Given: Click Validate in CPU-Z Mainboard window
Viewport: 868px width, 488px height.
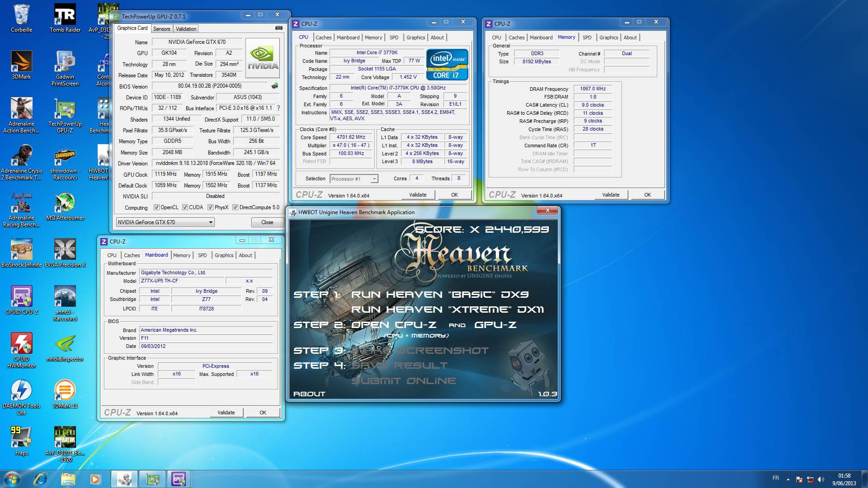Looking at the screenshot, I should [226, 413].
